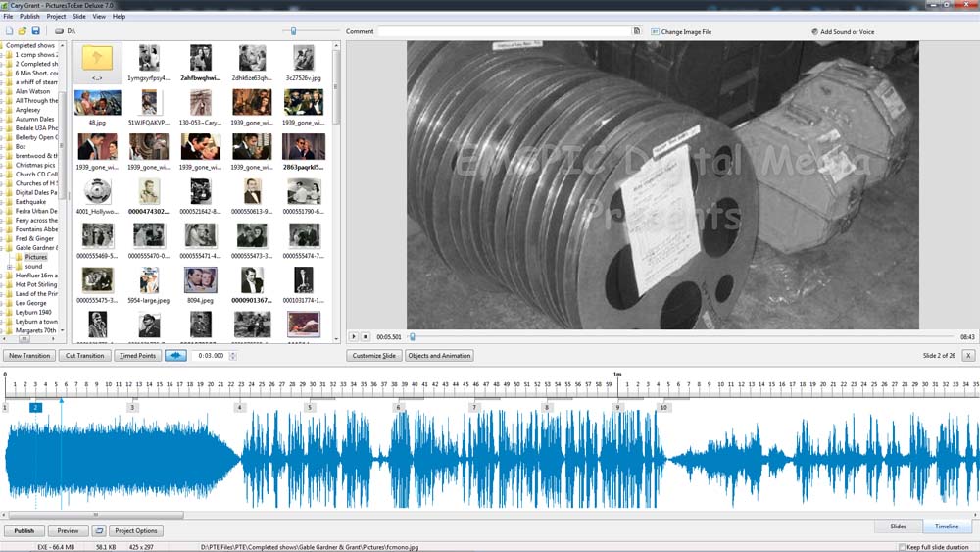This screenshot has width=980, height=552.
Task: Open the parent folder up-arrow icon
Action: pyautogui.click(x=97, y=58)
